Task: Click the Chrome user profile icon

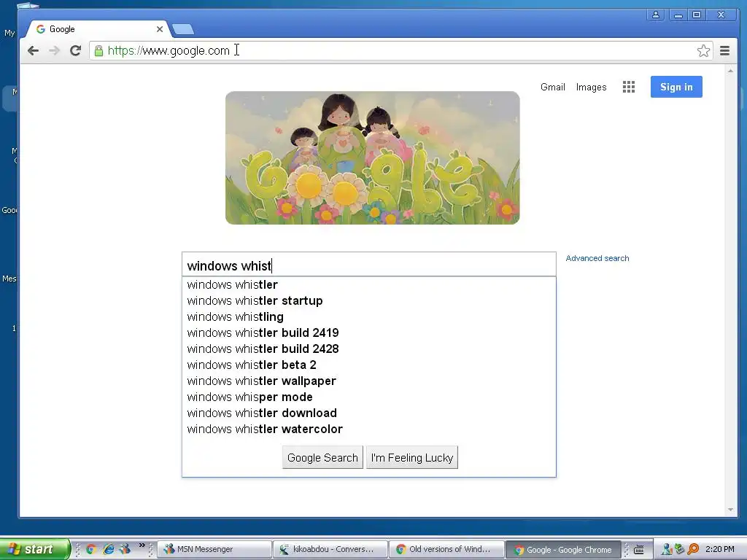Action: coord(656,15)
